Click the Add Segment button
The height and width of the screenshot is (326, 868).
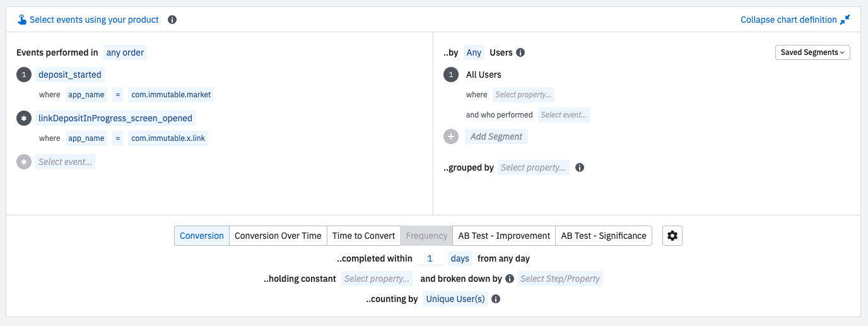point(496,136)
